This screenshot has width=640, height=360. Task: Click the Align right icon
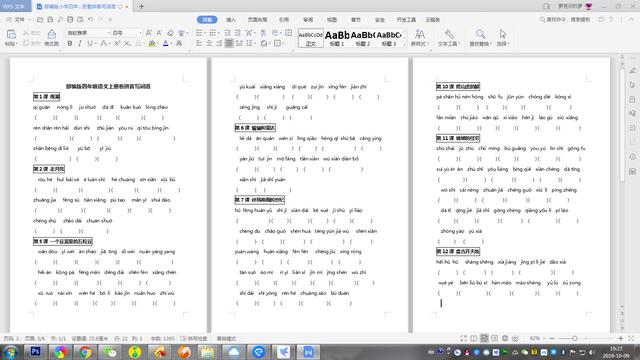220,43
